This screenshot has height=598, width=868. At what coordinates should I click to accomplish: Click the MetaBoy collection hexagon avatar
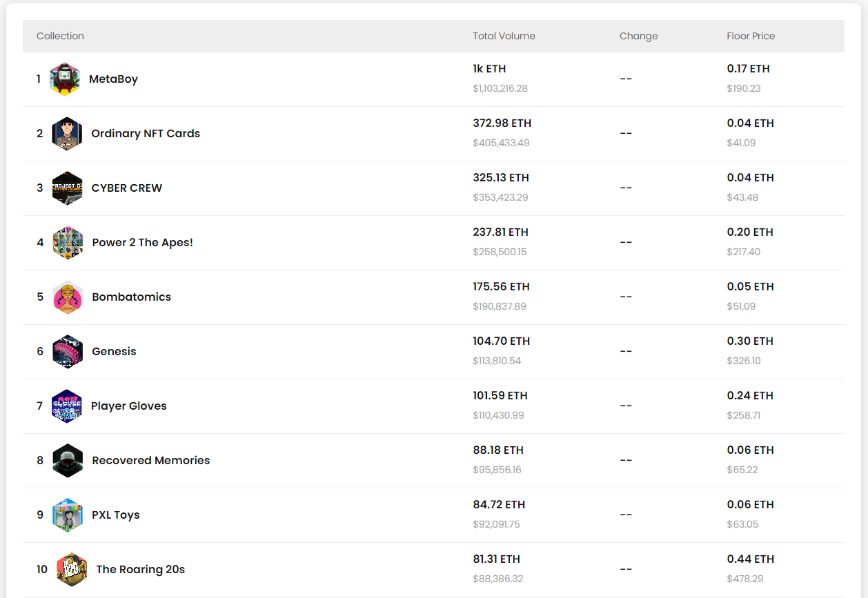click(65, 79)
